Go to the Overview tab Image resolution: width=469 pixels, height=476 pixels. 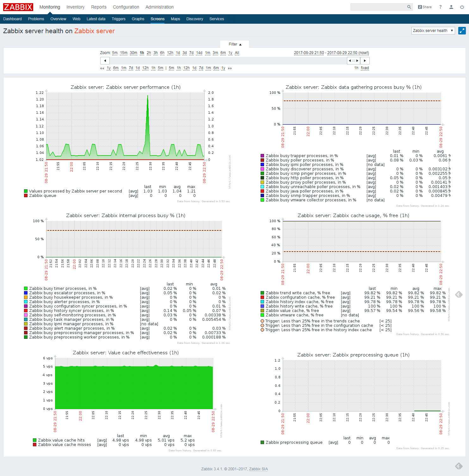pyautogui.click(x=58, y=19)
